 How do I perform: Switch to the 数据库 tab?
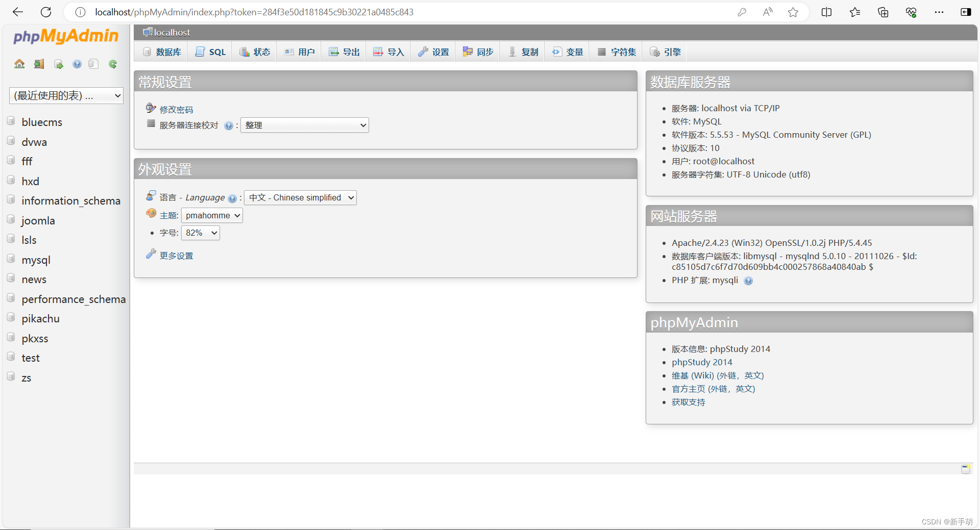pos(162,52)
